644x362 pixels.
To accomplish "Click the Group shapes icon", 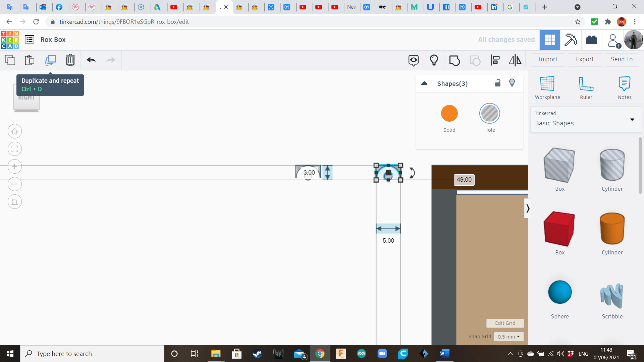I will pos(454,60).
